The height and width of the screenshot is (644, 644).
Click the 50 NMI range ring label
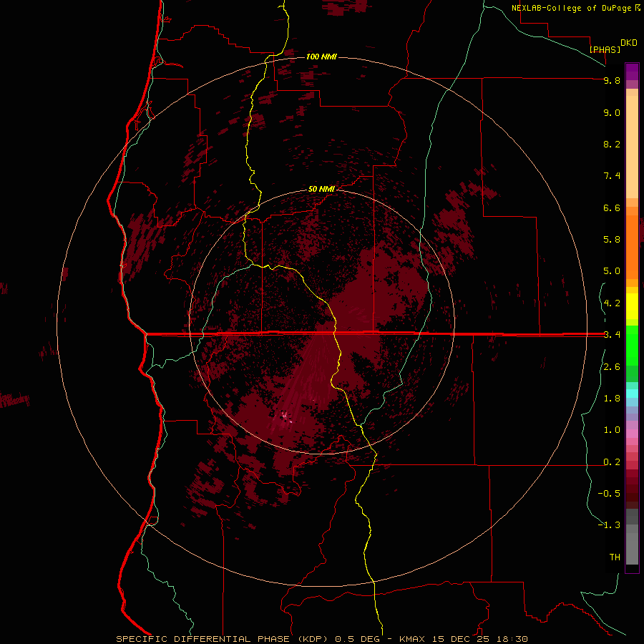click(x=321, y=189)
